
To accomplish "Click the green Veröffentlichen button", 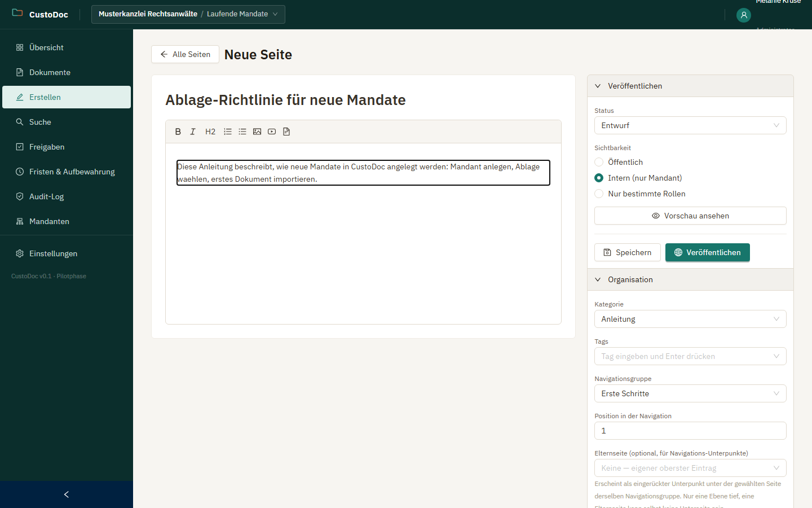I will point(708,252).
